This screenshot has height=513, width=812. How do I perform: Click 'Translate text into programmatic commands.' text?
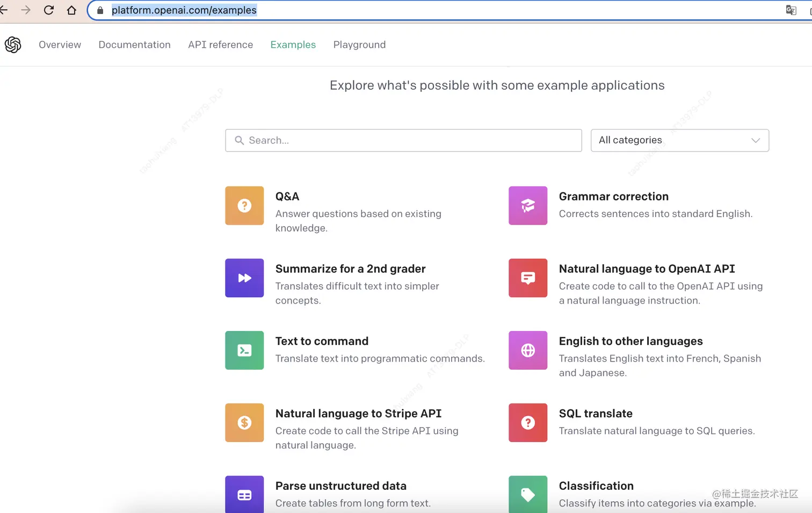click(380, 358)
